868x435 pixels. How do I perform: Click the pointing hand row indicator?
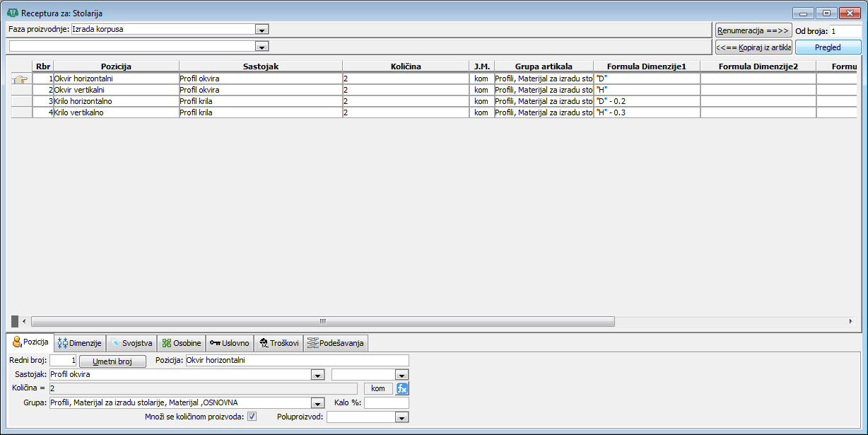(x=20, y=79)
